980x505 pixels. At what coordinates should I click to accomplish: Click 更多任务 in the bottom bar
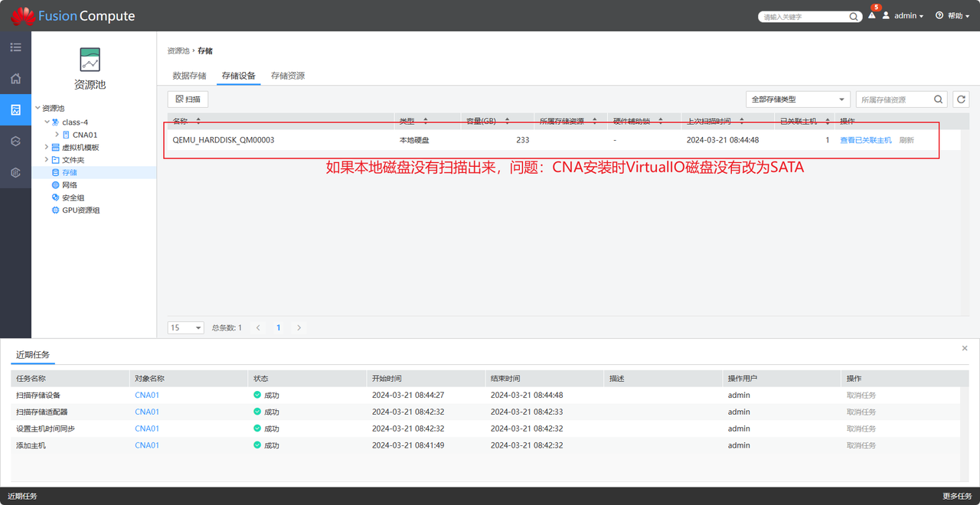pos(957,496)
